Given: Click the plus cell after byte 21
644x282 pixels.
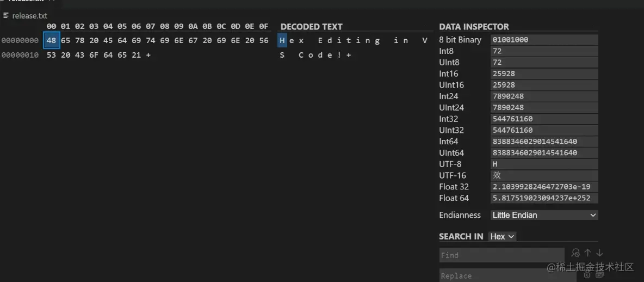Looking at the screenshot, I should tap(148, 55).
